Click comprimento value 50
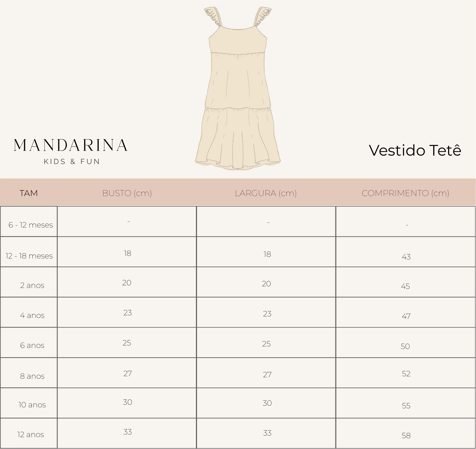This screenshot has height=449, width=476. 405,346
